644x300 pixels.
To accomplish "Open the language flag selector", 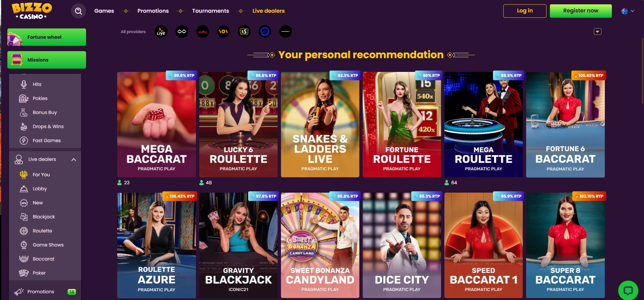I will (628, 11).
